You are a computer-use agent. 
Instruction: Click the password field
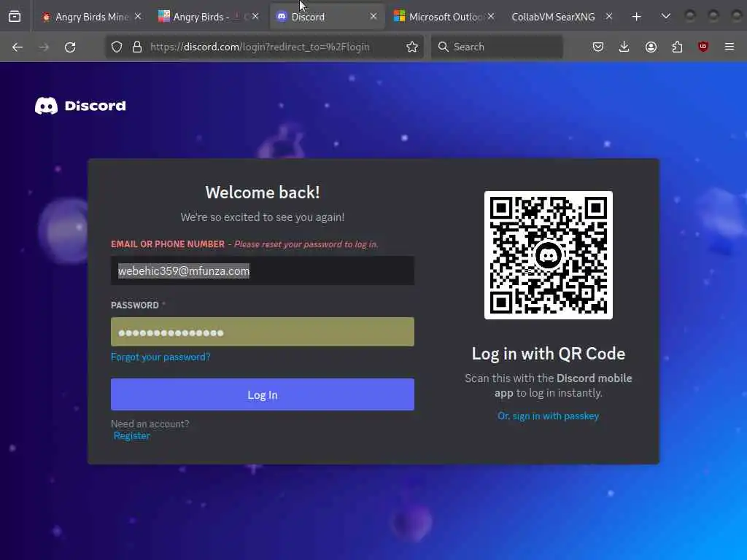tap(263, 332)
